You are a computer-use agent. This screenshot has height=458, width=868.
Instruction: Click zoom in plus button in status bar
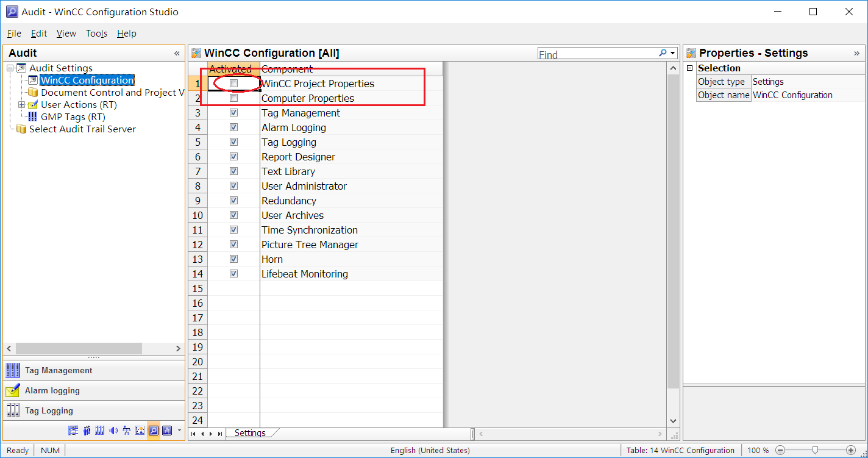pyautogui.click(x=851, y=450)
